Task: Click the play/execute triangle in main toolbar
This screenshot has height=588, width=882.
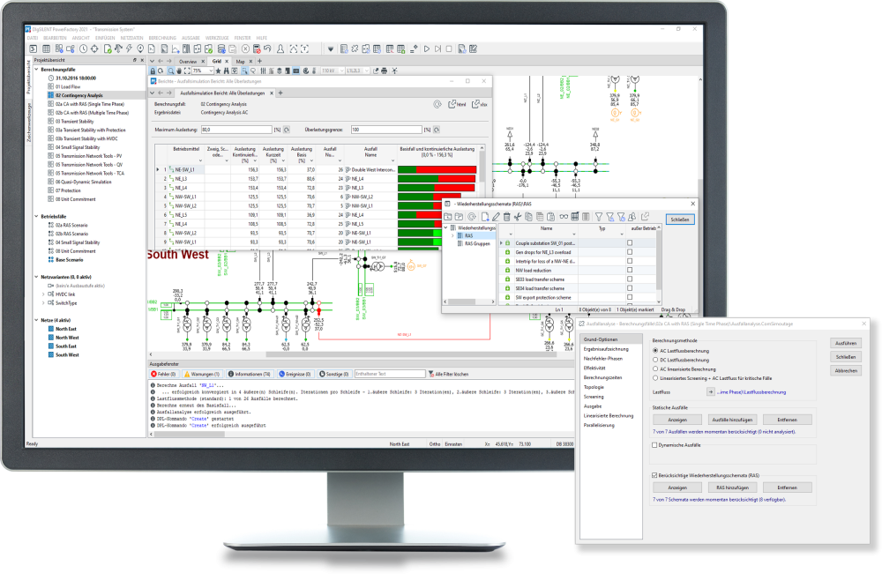Action: pyautogui.click(x=427, y=48)
